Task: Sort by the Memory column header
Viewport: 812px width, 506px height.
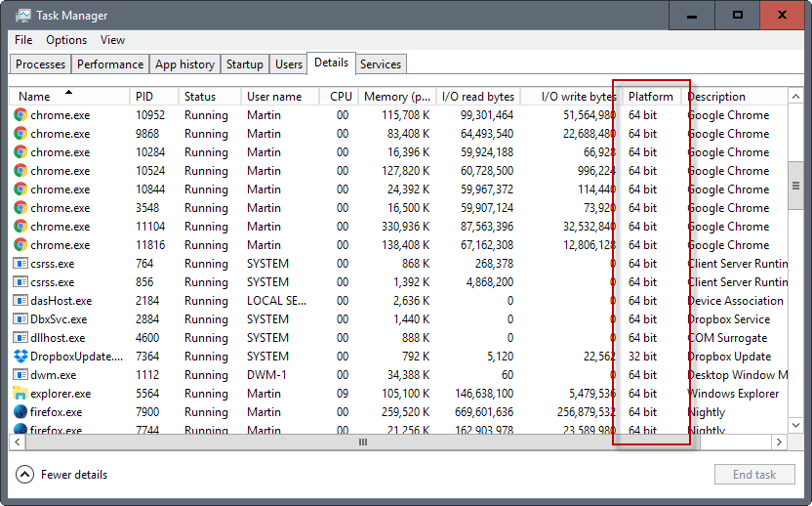Action: [397, 97]
